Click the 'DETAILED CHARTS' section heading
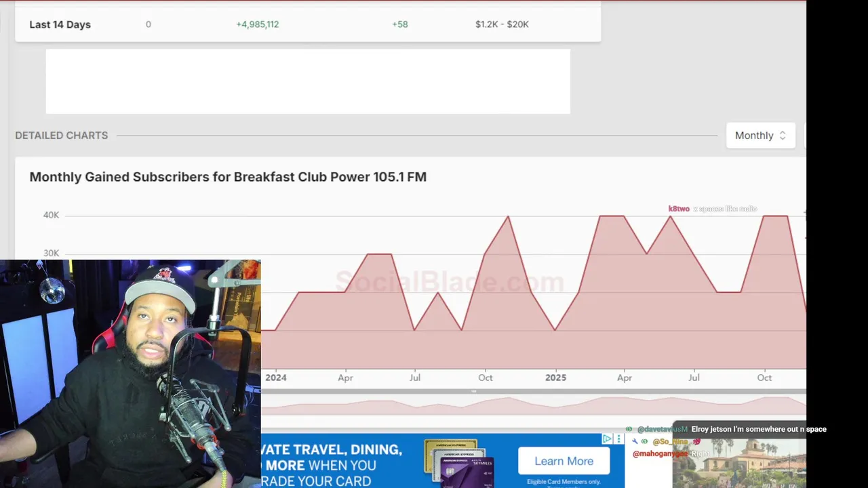This screenshot has height=488, width=868. tap(62, 136)
